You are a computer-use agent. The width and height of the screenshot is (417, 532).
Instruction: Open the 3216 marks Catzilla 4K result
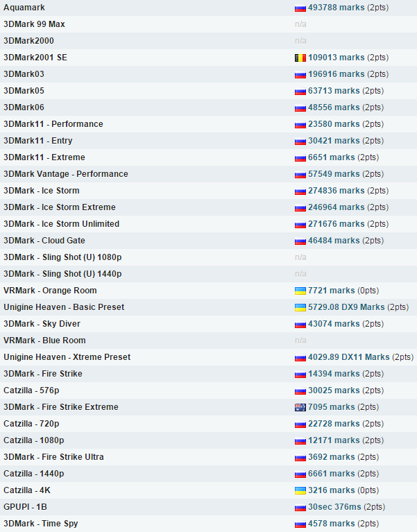pyautogui.click(x=332, y=490)
